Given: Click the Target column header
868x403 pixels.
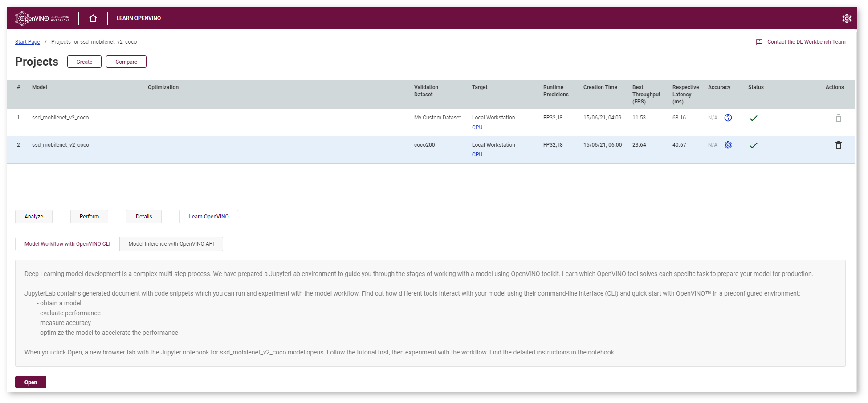Looking at the screenshot, I should point(480,87).
